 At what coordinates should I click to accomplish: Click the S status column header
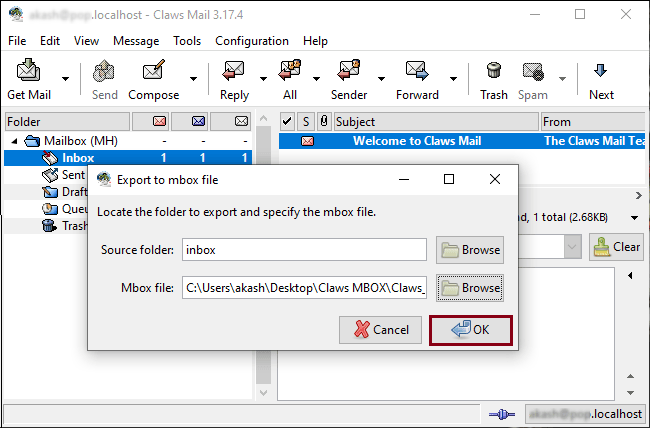coord(306,122)
